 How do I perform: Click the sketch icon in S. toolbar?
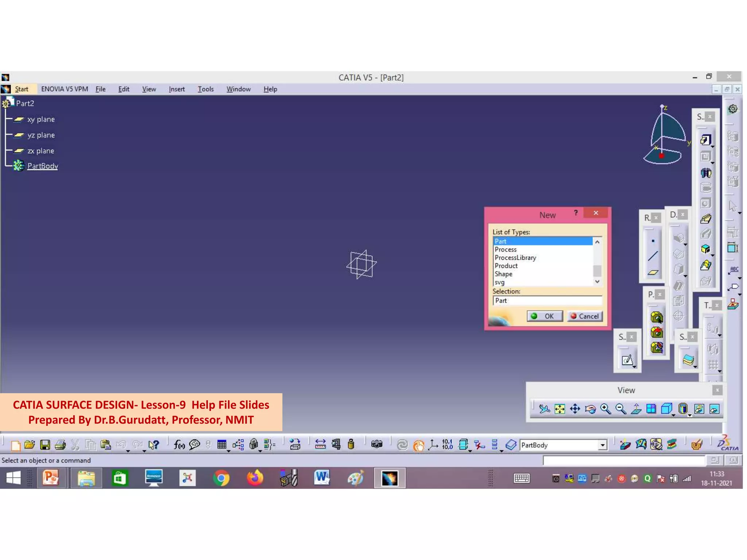[627, 360]
